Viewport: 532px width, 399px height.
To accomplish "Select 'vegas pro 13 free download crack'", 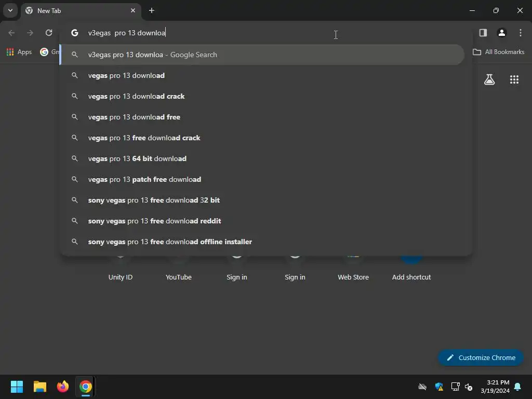I will click(x=262, y=138).
